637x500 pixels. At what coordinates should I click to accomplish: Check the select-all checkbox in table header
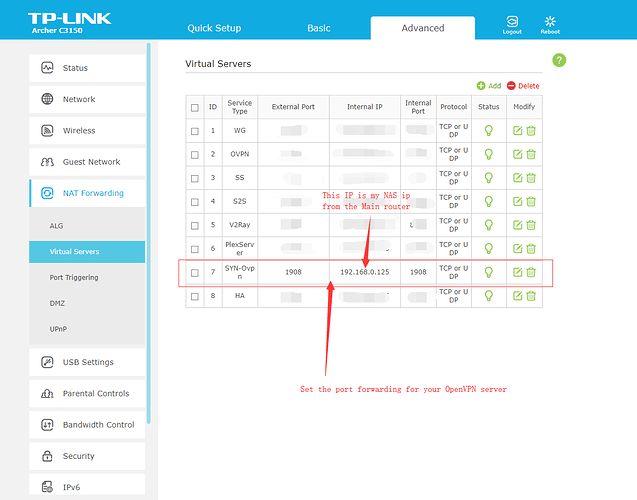(x=195, y=107)
